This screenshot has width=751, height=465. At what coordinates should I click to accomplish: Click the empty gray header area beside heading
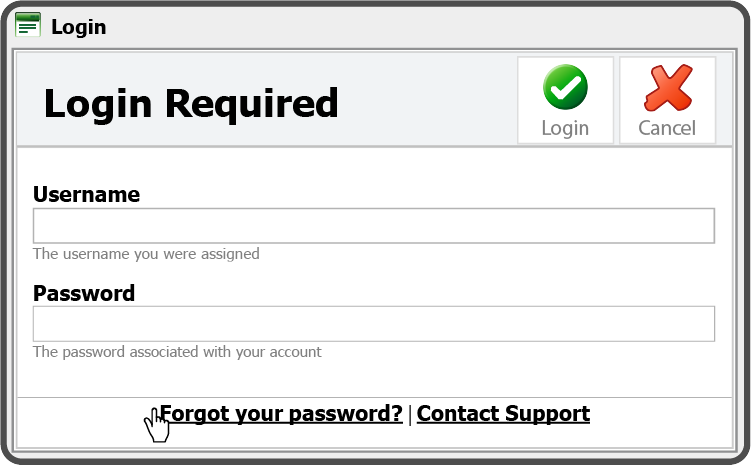point(426,101)
